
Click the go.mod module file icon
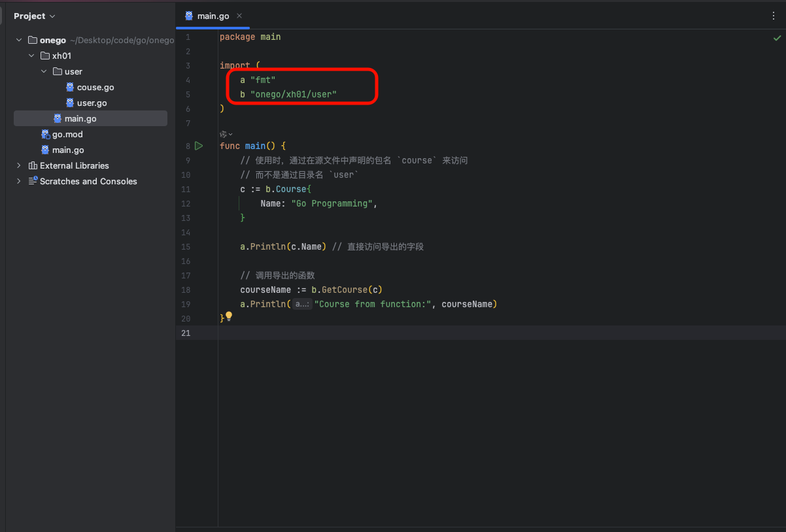[45, 134]
